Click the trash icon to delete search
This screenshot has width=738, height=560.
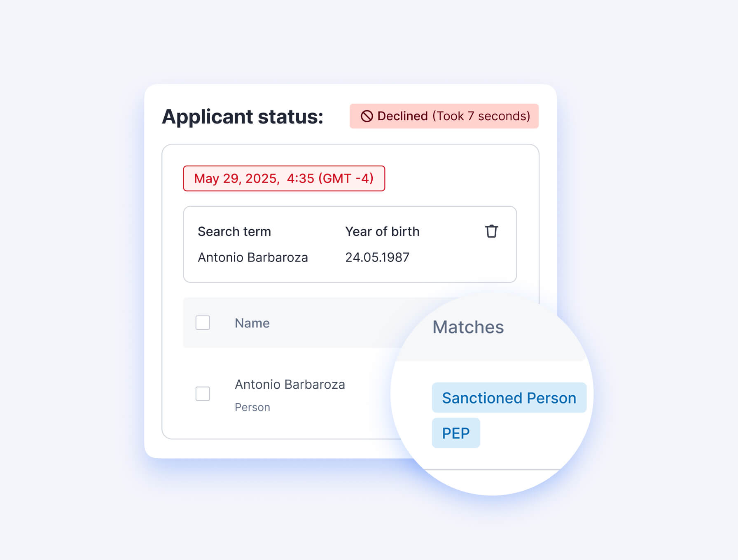[491, 231]
